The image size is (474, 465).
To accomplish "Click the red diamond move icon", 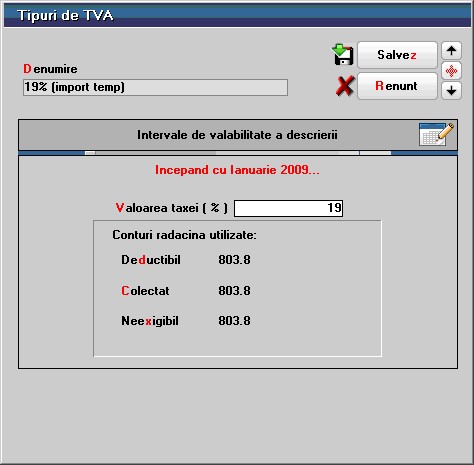I will point(451,71).
